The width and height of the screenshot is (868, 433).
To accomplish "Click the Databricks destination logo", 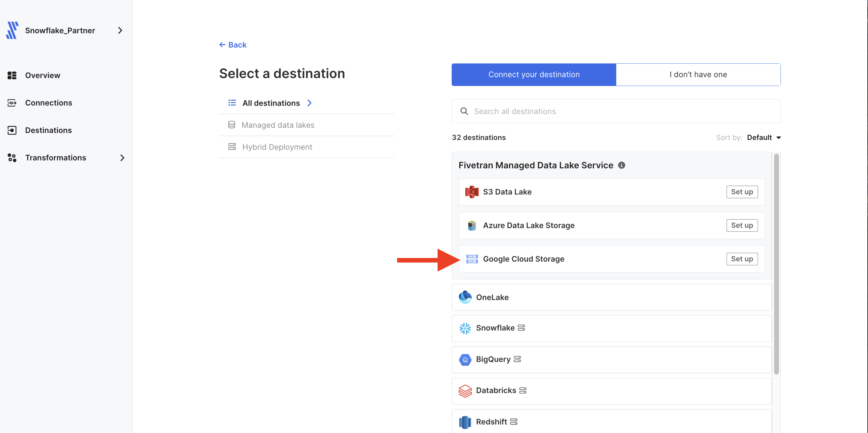I will pos(465,391).
